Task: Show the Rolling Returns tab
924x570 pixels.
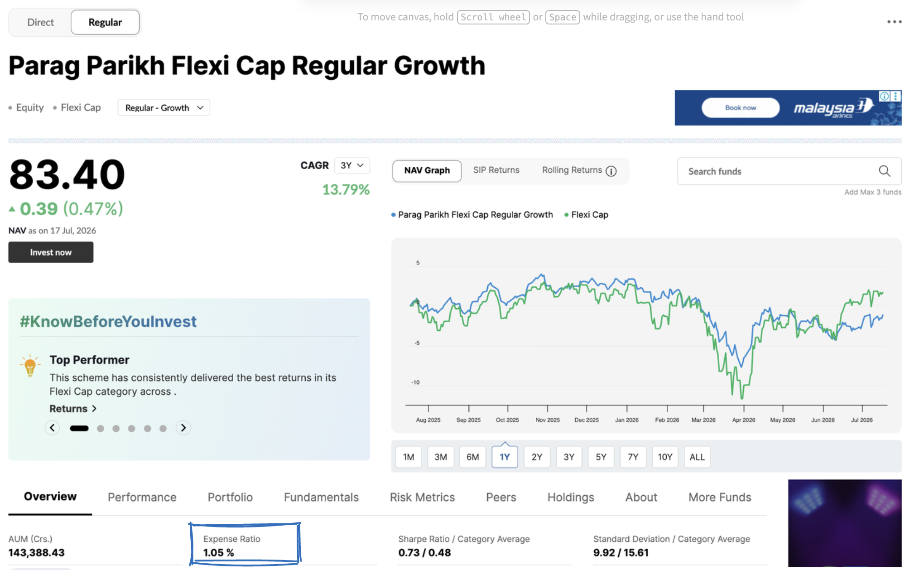Action: [572, 170]
